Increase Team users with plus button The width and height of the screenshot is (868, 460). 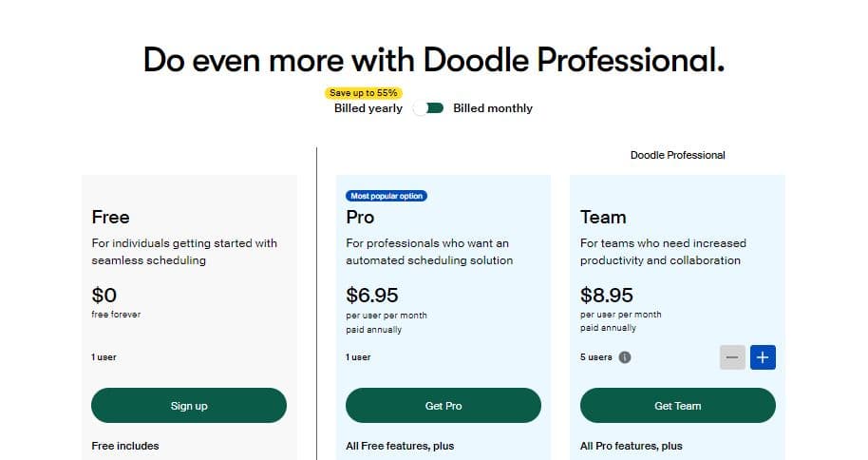click(x=763, y=357)
